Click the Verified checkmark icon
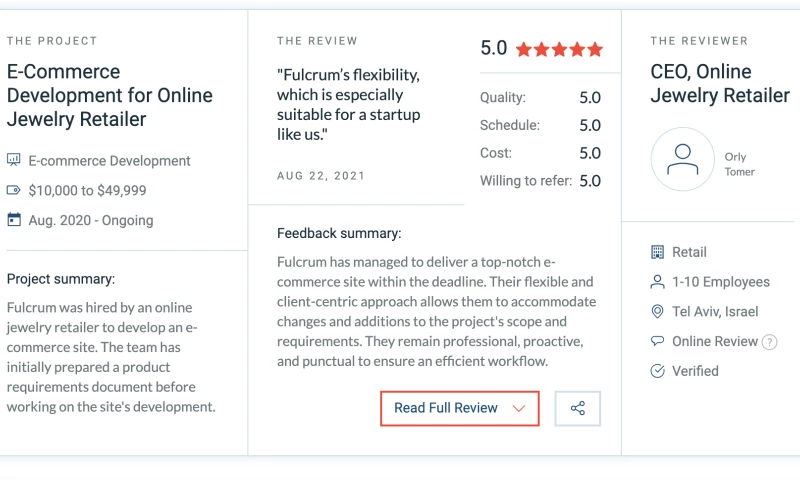800x480 pixels. click(657, 371)
